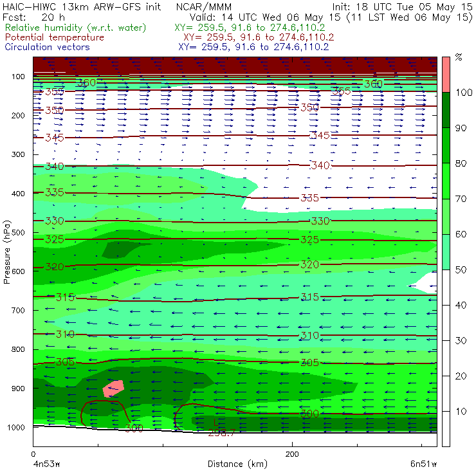
Task: Click the "NCAR/MMM" header text
Action: (x=204, y=7)
